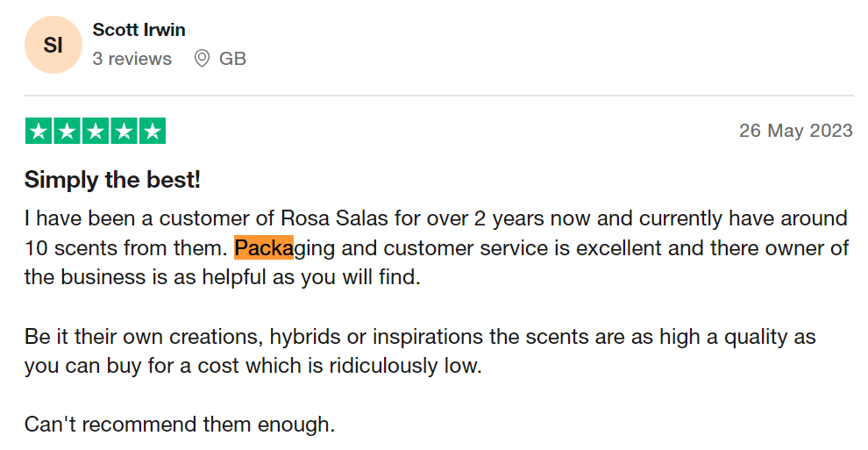Click the third green rating star
Viewport: 868px width, 450px height.
point(96,132)
